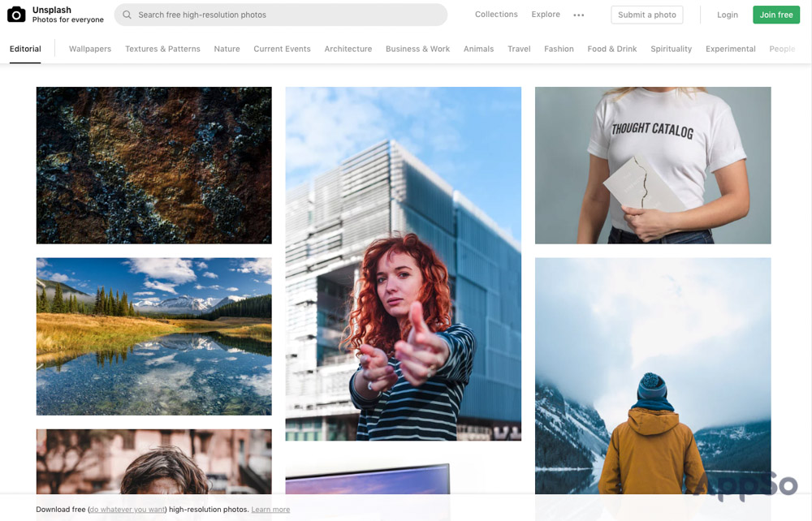Open the Collections link

pos(496,15)
